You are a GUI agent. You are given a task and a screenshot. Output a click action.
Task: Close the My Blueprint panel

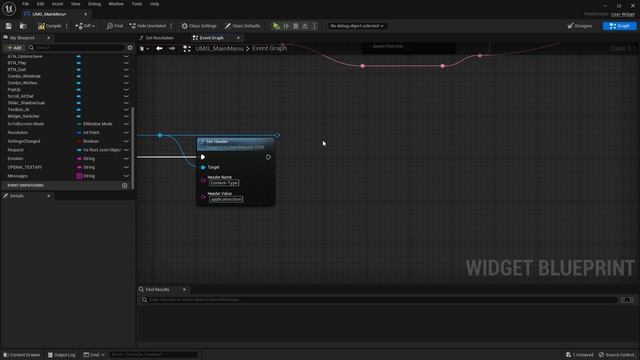coord(49,38)
